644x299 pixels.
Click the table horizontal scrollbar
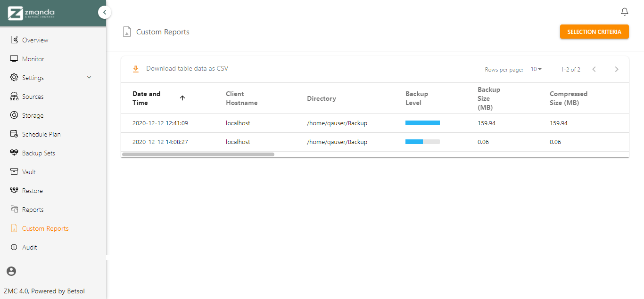(198, 154)
